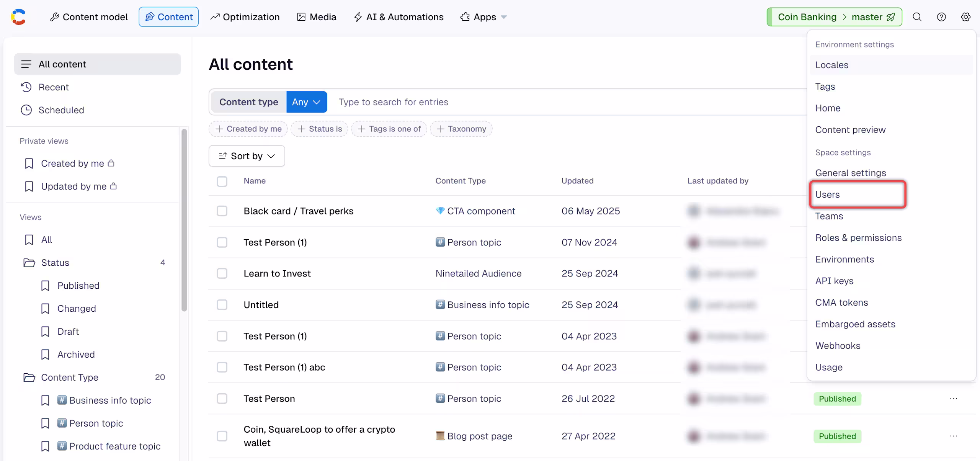Click the help question mark icon
980x461 pixels.
point(941,17)
